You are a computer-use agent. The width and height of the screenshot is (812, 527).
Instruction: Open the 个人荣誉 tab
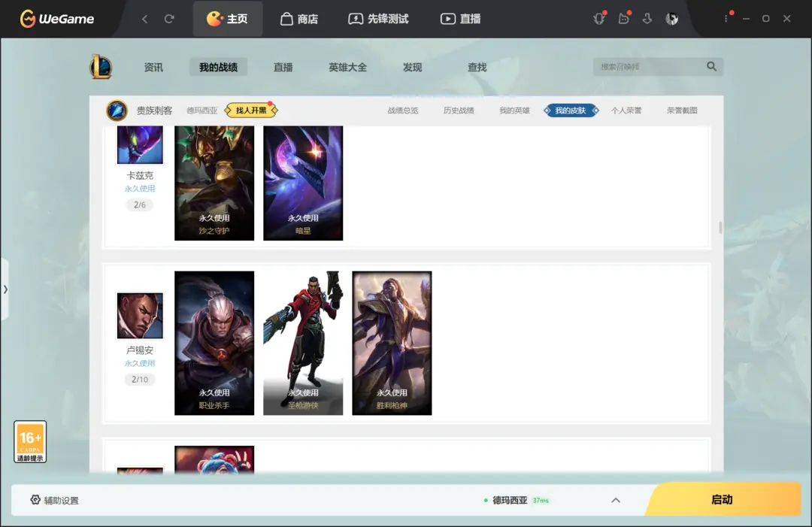tap(626, 111)
